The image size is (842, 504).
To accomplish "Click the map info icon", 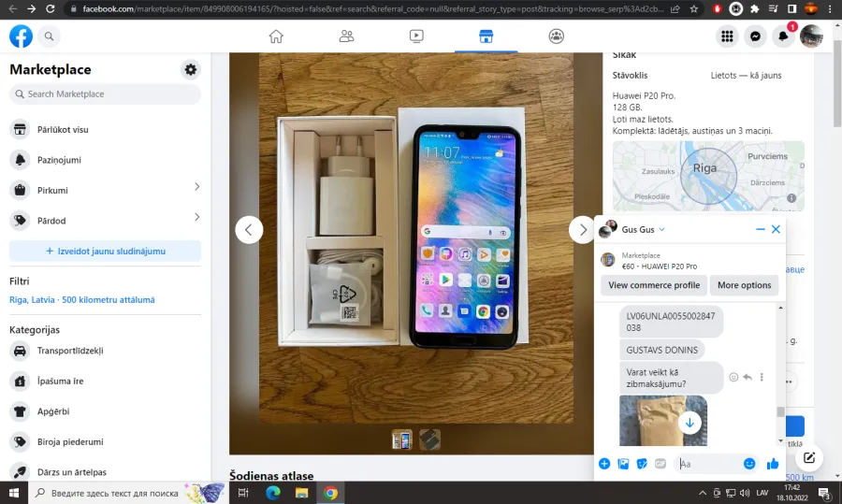I will (x=791, y=198).
